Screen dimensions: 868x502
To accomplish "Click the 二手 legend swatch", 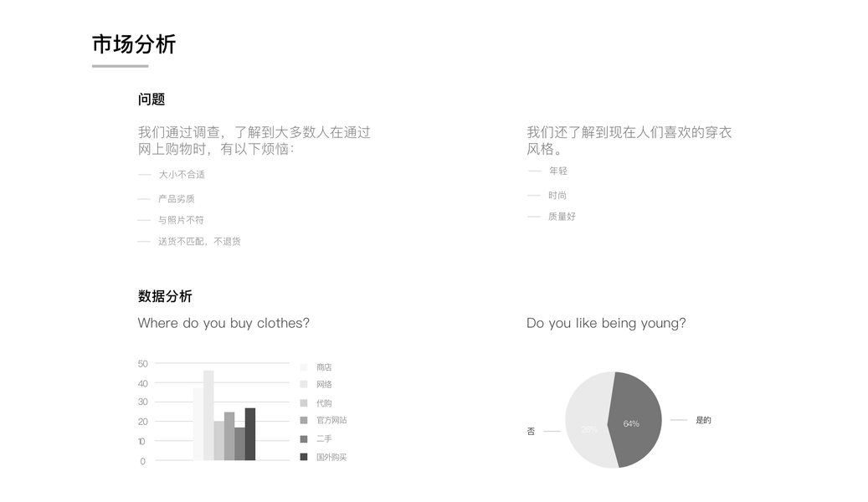I will pyautogui.click(x=304, y=438).
